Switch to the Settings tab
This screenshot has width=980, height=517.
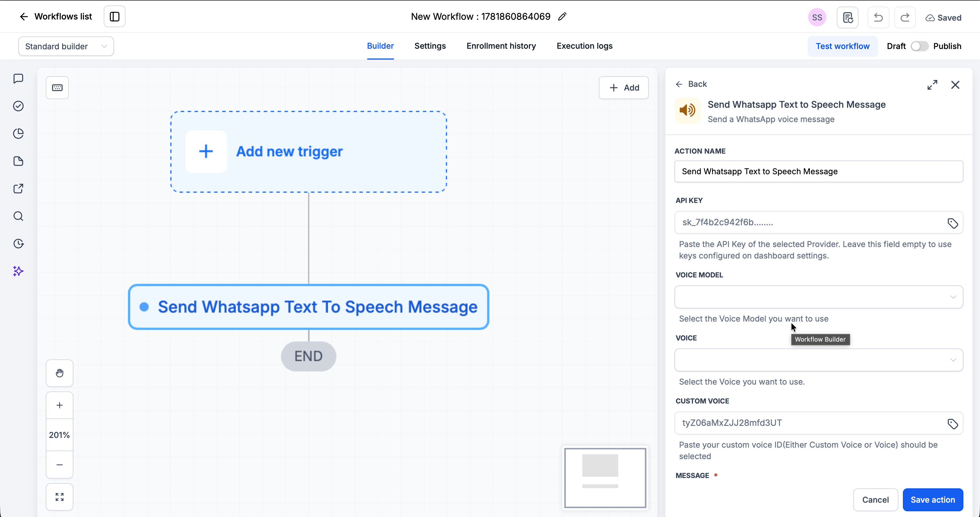(x=430, y=46)
